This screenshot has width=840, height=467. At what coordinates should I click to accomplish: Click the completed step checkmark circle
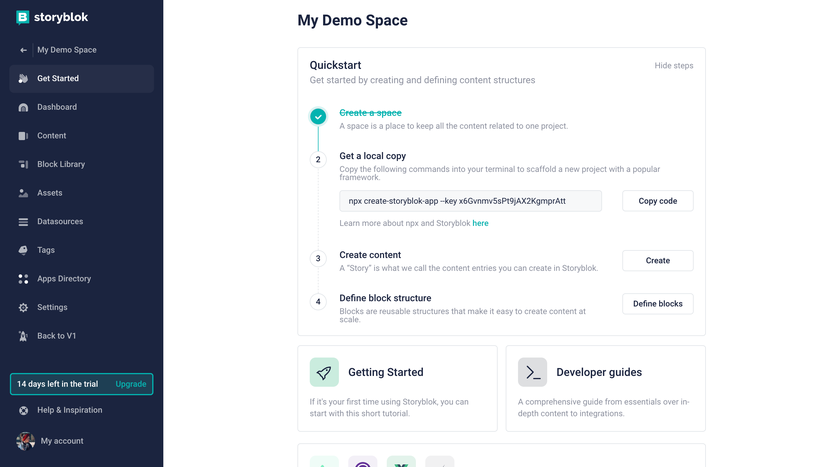point(318,116)
